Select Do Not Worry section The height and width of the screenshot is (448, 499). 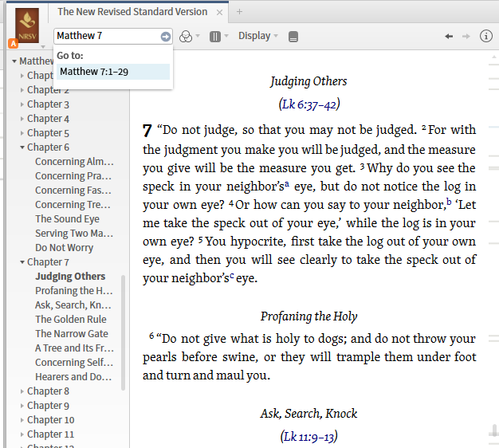coord(65,248)
